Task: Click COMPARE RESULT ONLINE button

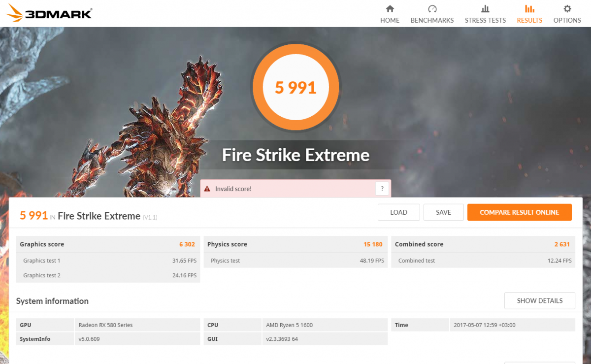Action: [x=519, y=212]
